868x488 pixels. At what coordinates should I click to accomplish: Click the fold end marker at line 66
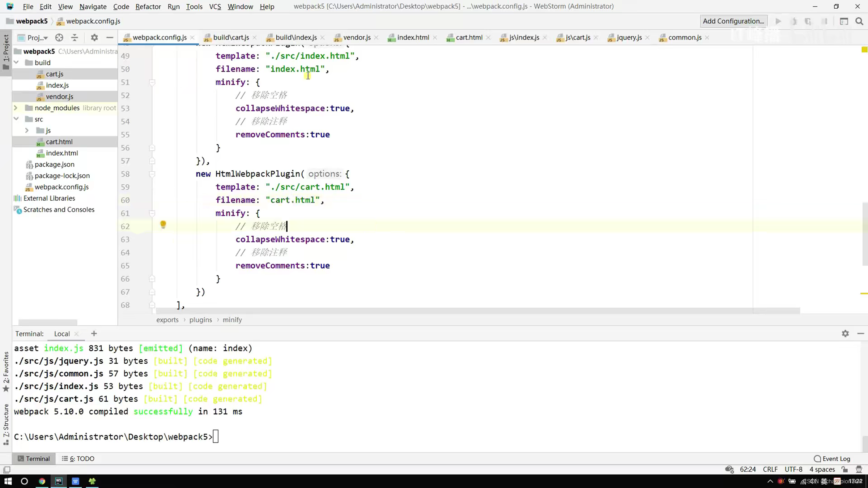pos(152,279)
